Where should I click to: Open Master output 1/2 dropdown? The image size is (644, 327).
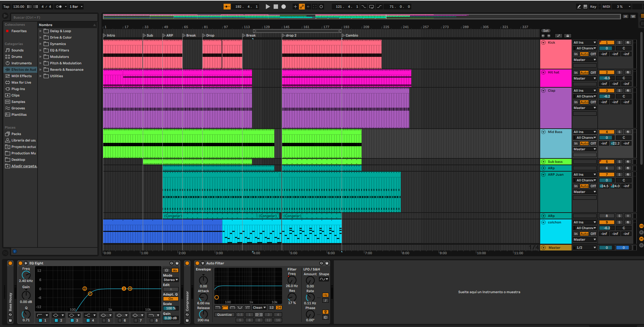click(584, 247)
